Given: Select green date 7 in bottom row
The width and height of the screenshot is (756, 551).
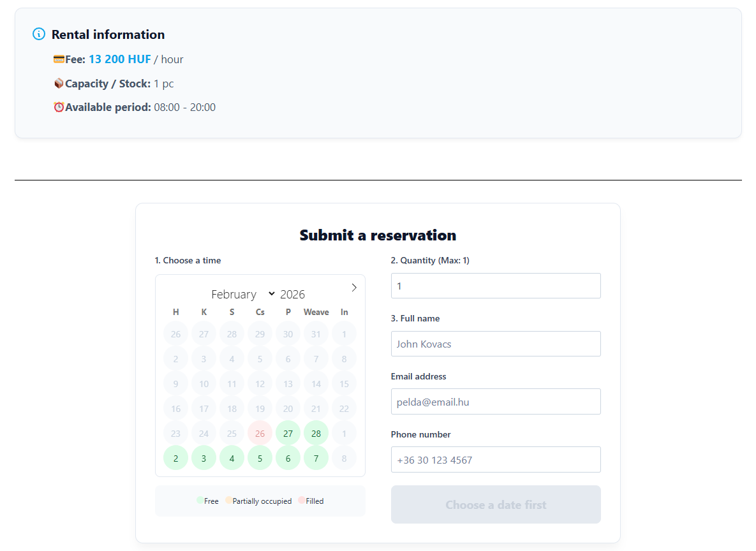Looking at the screenshot, I should click(316, 458).
